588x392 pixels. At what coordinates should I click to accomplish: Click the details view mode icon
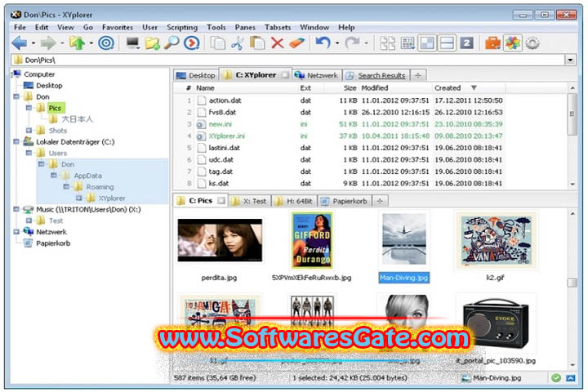(x=408, y=43)
